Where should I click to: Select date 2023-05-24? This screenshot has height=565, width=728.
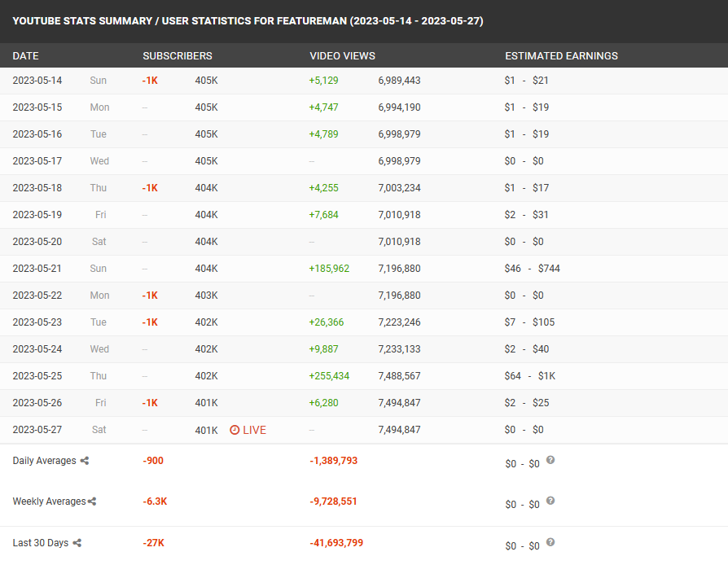[x=37, y=349]
